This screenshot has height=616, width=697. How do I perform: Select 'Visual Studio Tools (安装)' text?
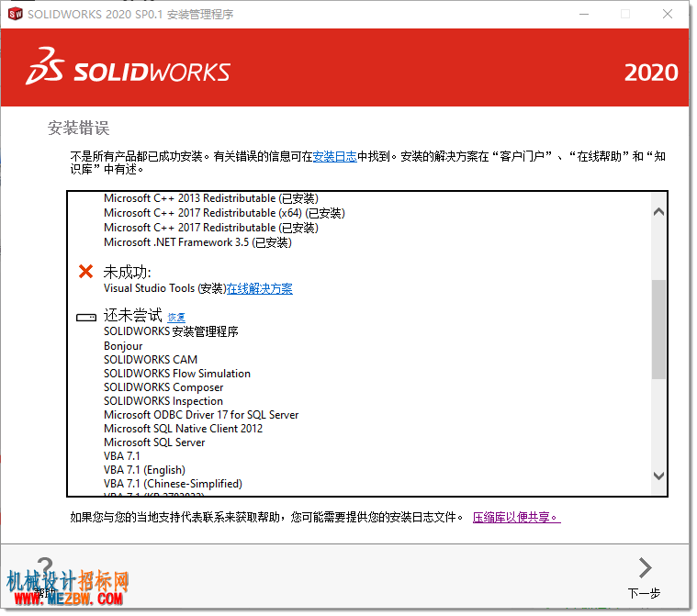pyautogui.click(x=165, y=288)
